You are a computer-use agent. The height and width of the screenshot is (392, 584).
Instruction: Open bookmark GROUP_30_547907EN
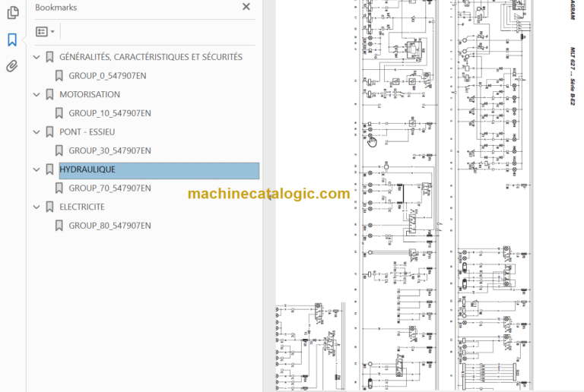[x=109, y=150]
